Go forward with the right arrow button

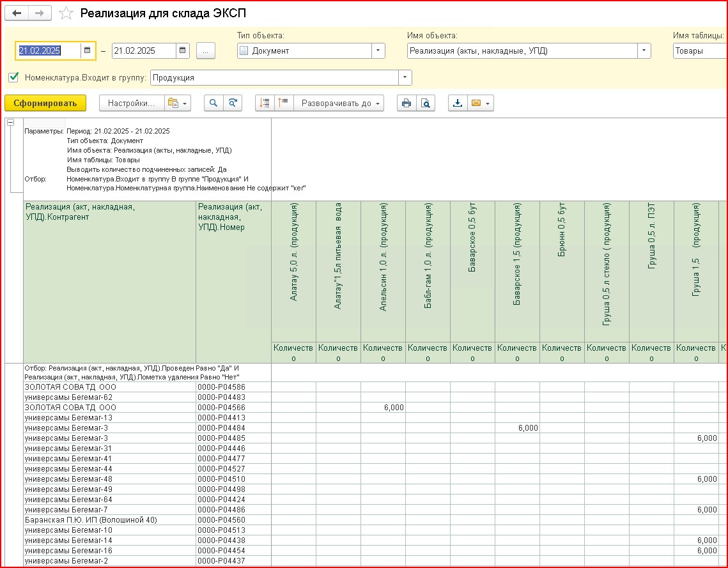point(40,13)
